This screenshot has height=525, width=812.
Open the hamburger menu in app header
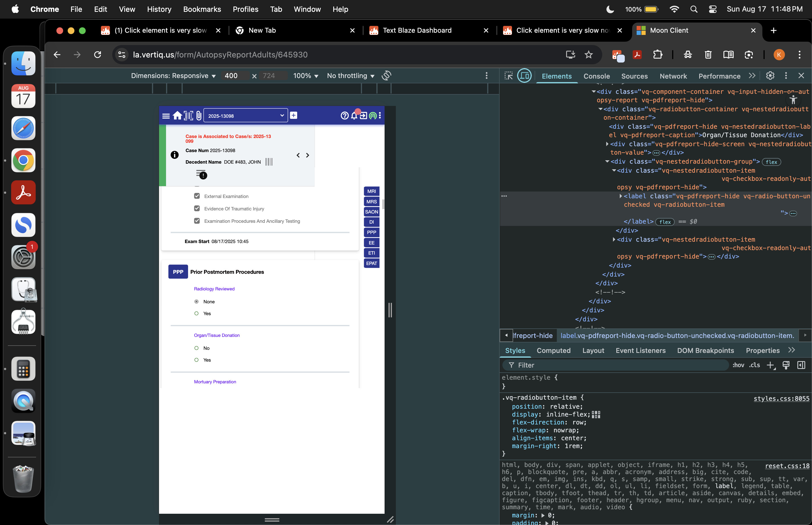point(166,116)
